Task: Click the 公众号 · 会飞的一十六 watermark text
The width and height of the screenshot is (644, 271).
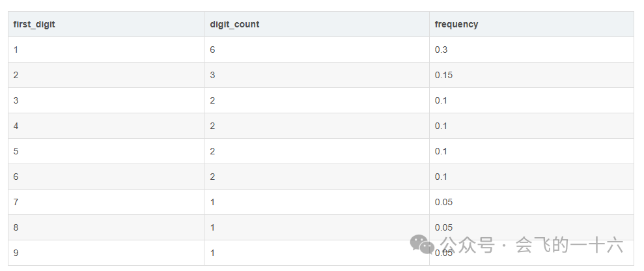Action: pos(531,246)
